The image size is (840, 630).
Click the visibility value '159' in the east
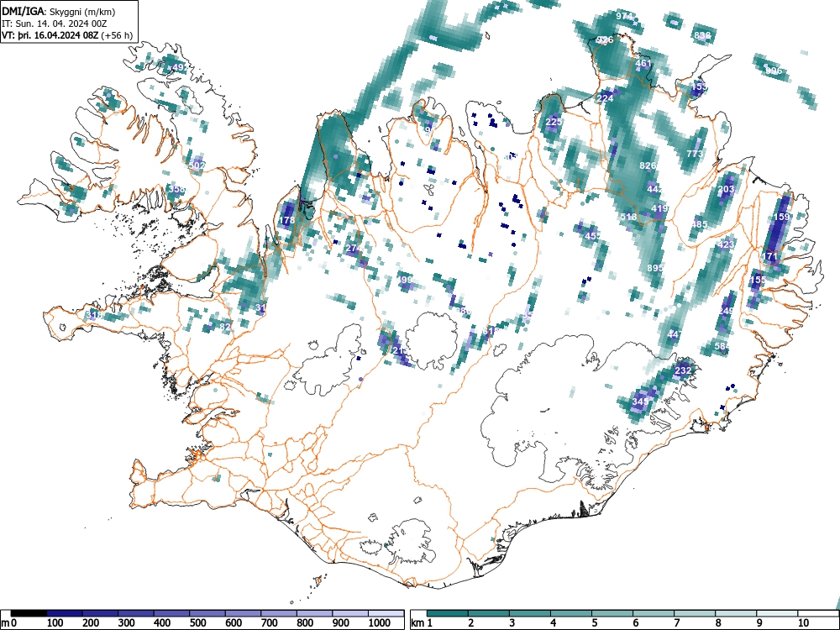click(x=781, y=217)
